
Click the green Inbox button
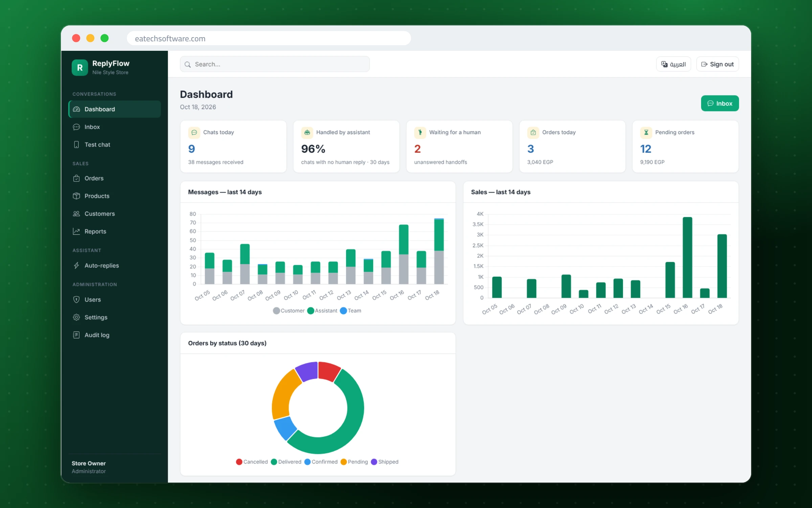(720, 103)
